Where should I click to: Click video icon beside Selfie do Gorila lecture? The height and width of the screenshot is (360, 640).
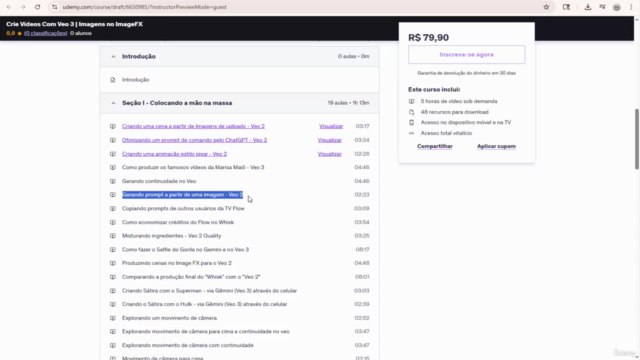(113, 250)
